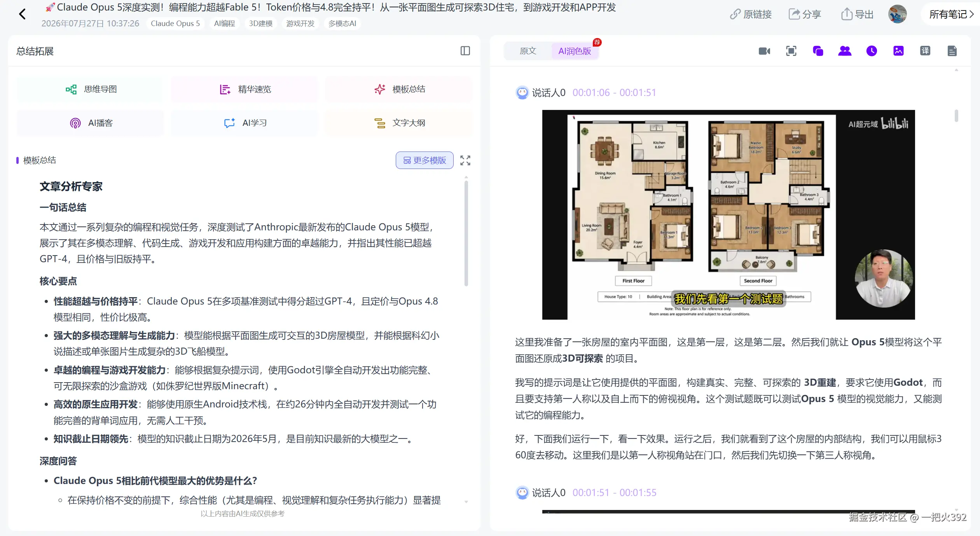This screenshot has width=980, height=536.
Task: Click the first 说话人0 speaker label
Action: (x=549, y=93)
